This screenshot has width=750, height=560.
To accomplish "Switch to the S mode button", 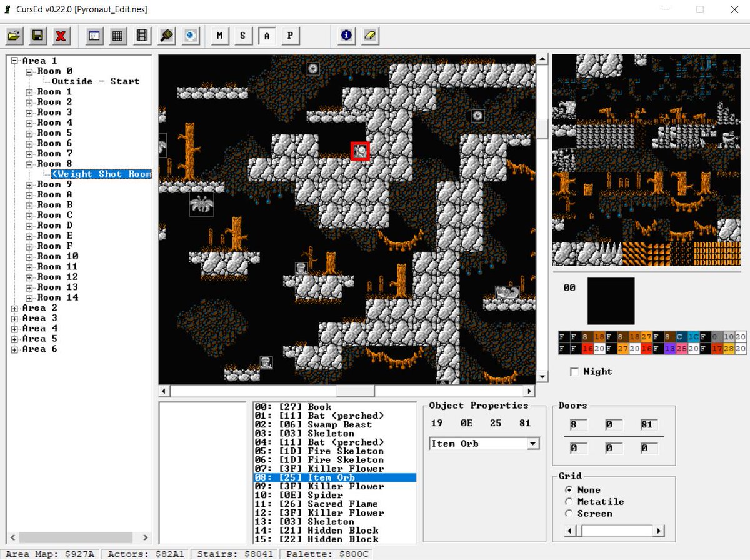I will (242, 36).
